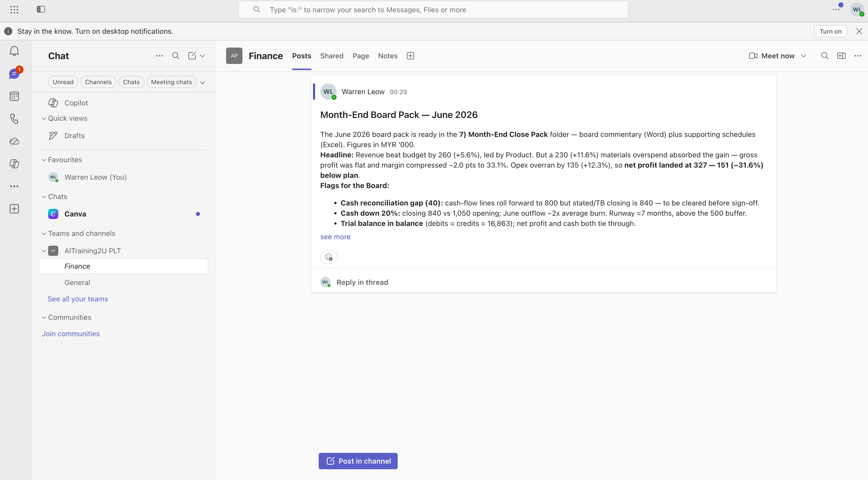Expand more filters chevron
The image size is (868, 480).
click(x=203, y=82)
